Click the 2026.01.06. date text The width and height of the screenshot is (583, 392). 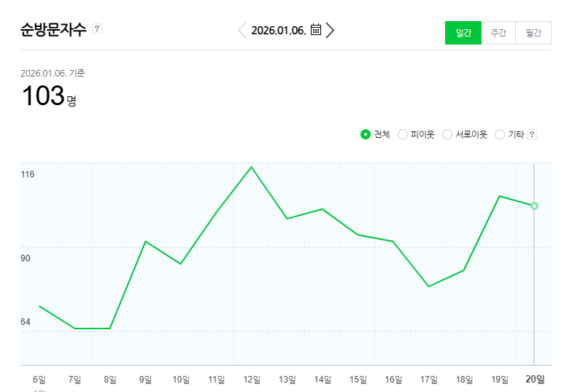(278, 30)
